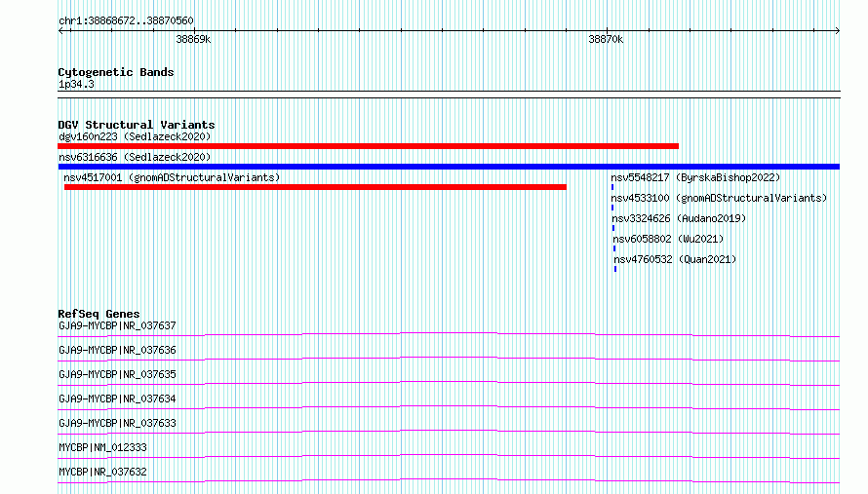Click the small blue nsv3324626 variant marker
This screenshot has width=868, height=494.
613,228
